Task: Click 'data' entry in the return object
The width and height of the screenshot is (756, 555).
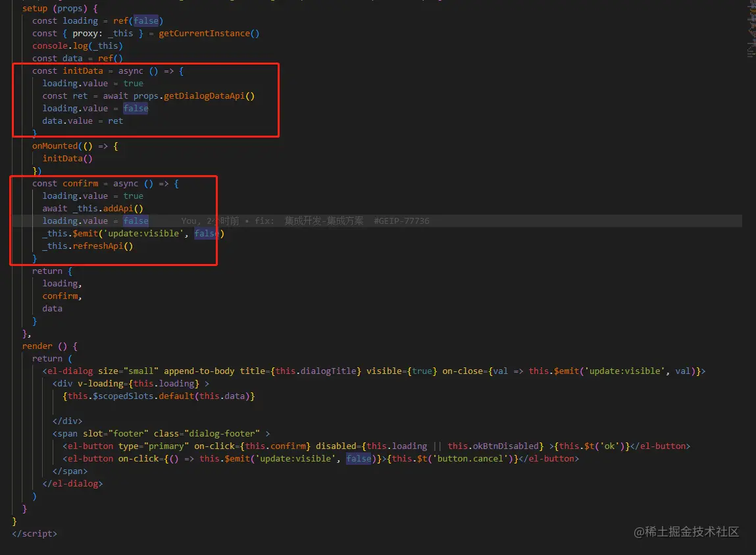Action: pyautogui.click(x=52, y=309)
